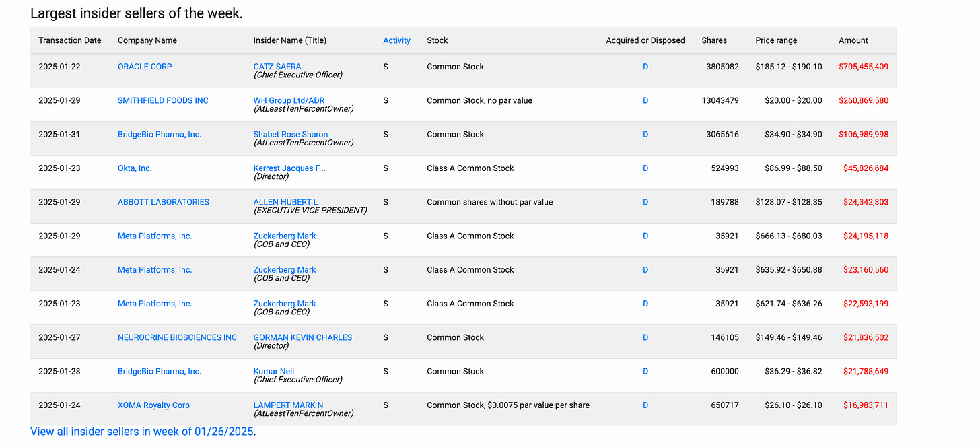The width and height of the screenshot is (980, 447).
Task: Click LAMPERT MARK N insider link
Action: [x=288, y=405]
